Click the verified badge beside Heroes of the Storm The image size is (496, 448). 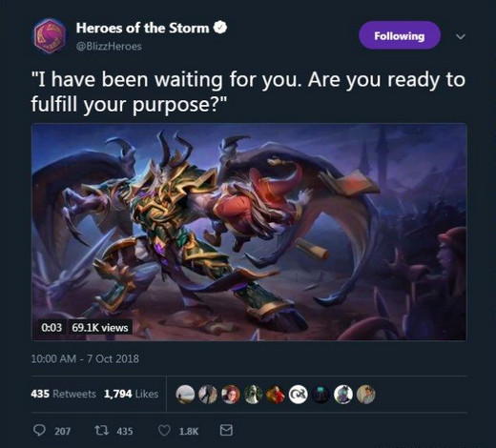pos(220,28)
